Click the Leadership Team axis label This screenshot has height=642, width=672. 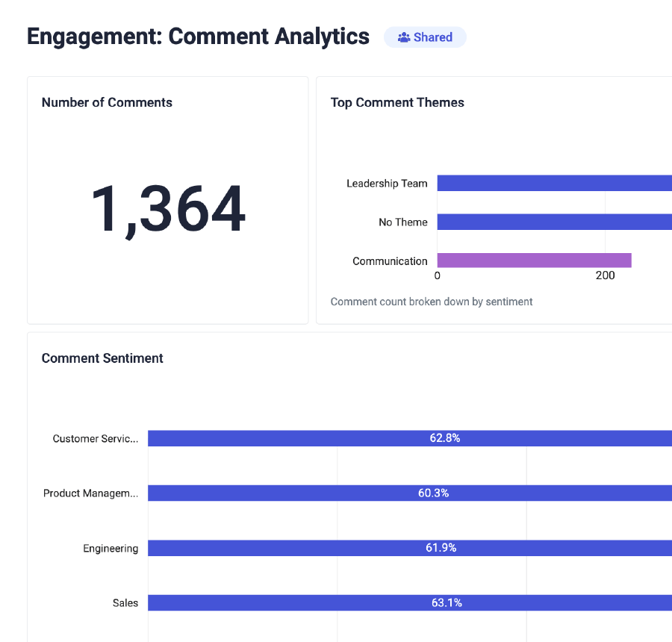click(x=387, y=184)
